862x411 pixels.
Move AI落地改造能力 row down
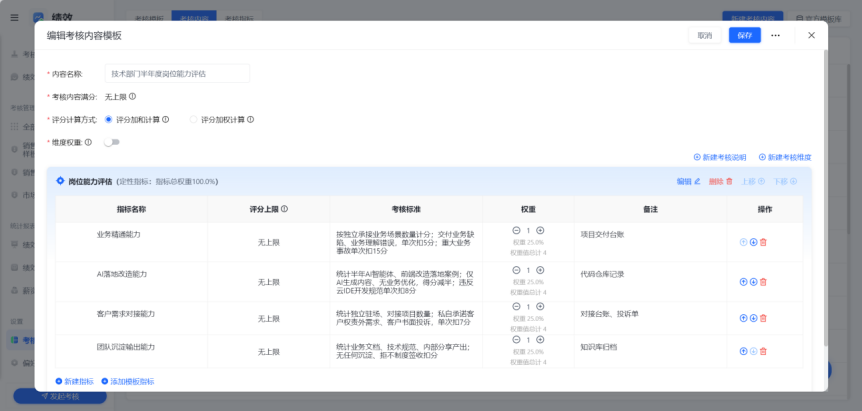[x=753, y=282]
